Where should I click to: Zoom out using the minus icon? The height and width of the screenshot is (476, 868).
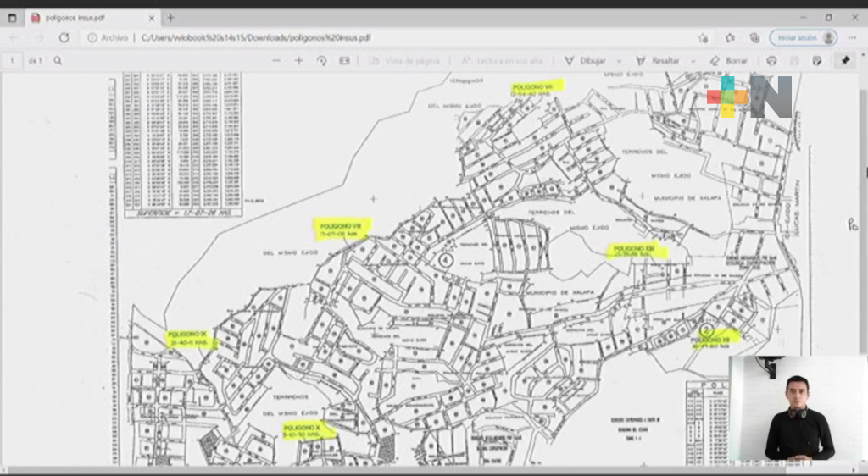point(276,61)
